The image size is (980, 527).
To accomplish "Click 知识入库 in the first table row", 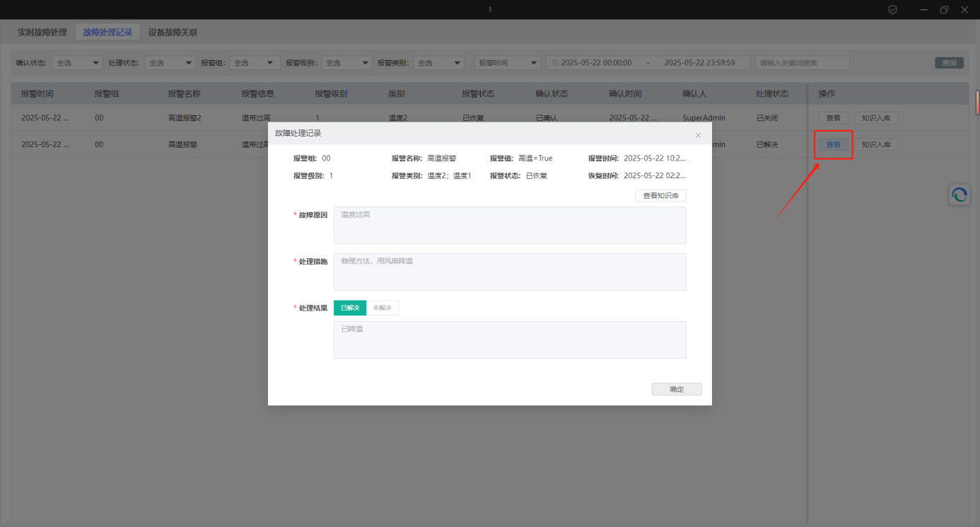I will tap(876, 118).
